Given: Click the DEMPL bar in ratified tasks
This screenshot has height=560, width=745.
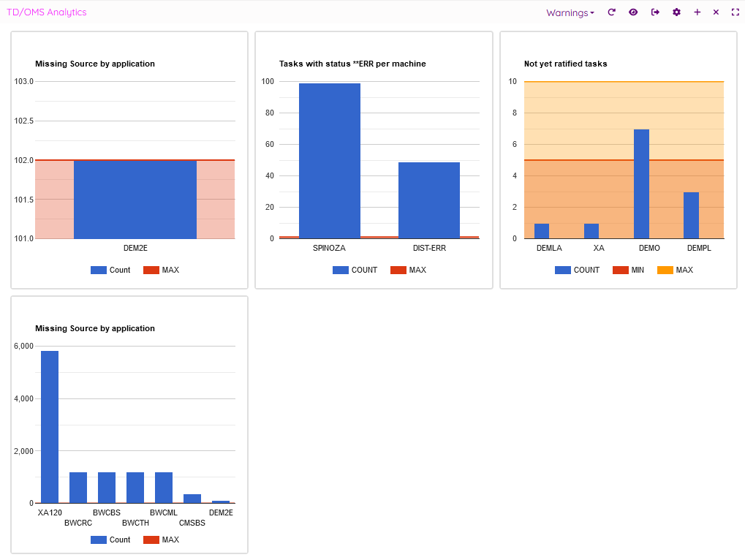Looking at the screenshot, I should coord(691,215).
